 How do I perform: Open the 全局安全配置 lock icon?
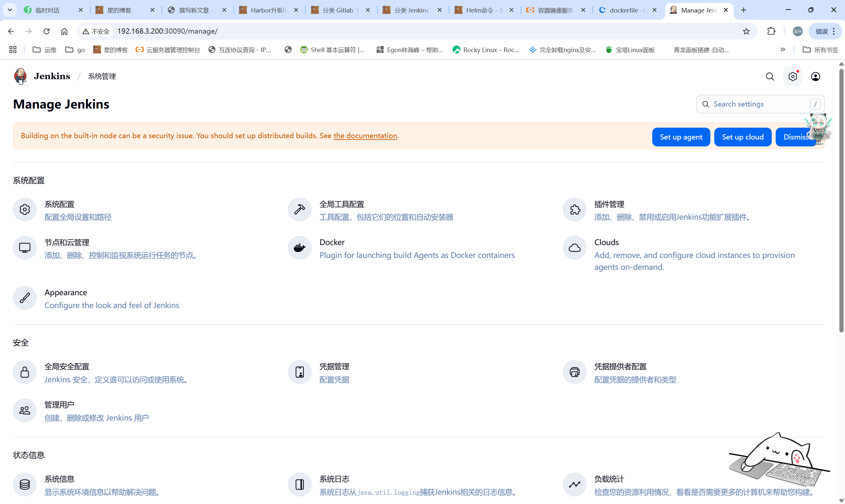click(24, 372)
